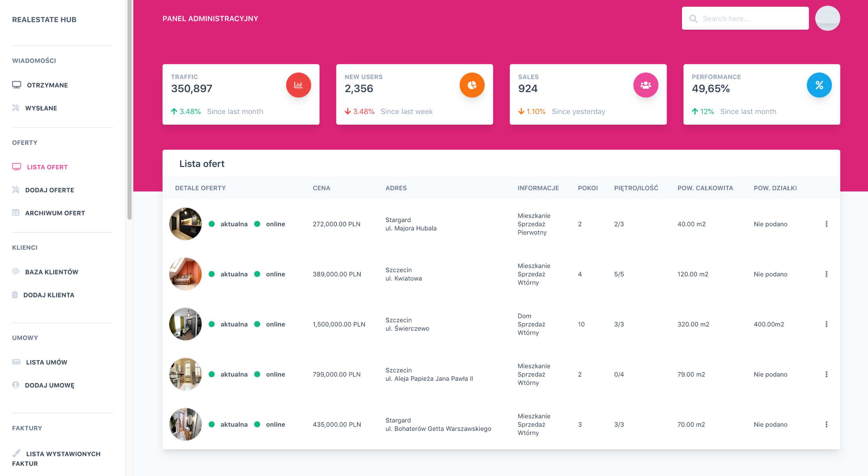Click the Dodaj klienta clipboard icon

point(15,294)
